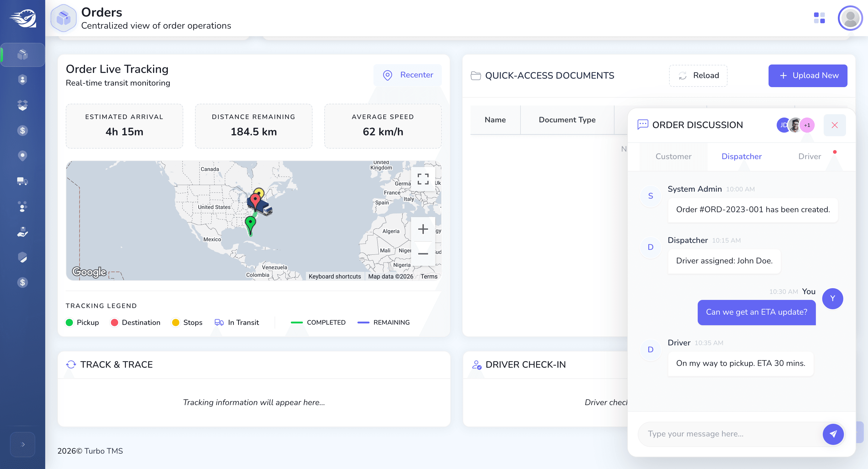Image resolution: width=868 pixels, height=469 pixels.
Task: Reload quick-access documents
Action: pyautogui.click(x=698, y=75)
